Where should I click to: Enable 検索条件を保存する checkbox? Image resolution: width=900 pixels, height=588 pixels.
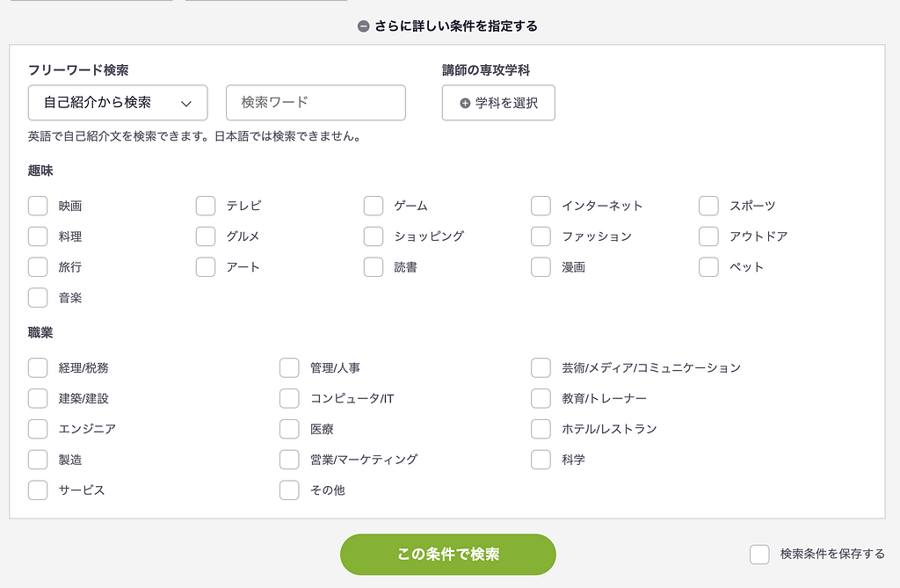pos(759,555)
